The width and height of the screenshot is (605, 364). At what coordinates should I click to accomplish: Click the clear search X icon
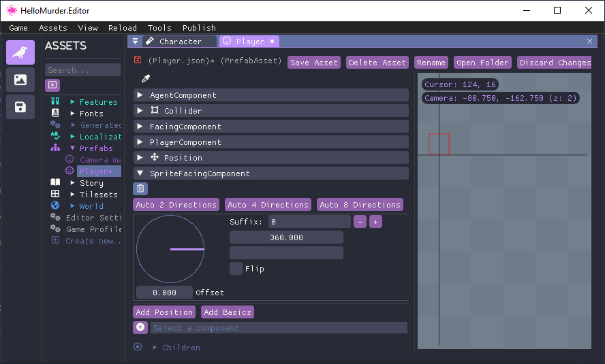tap(52, 85)
